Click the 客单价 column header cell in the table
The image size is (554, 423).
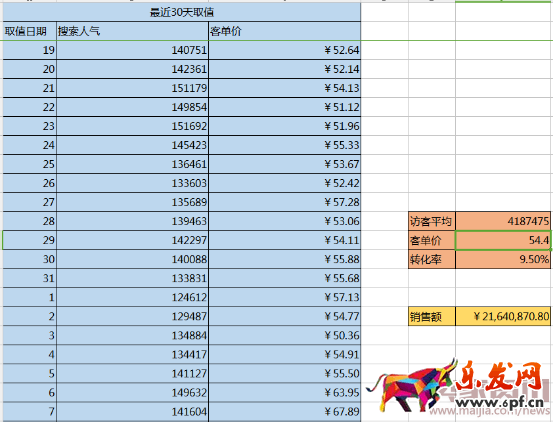tap(285, 31)
